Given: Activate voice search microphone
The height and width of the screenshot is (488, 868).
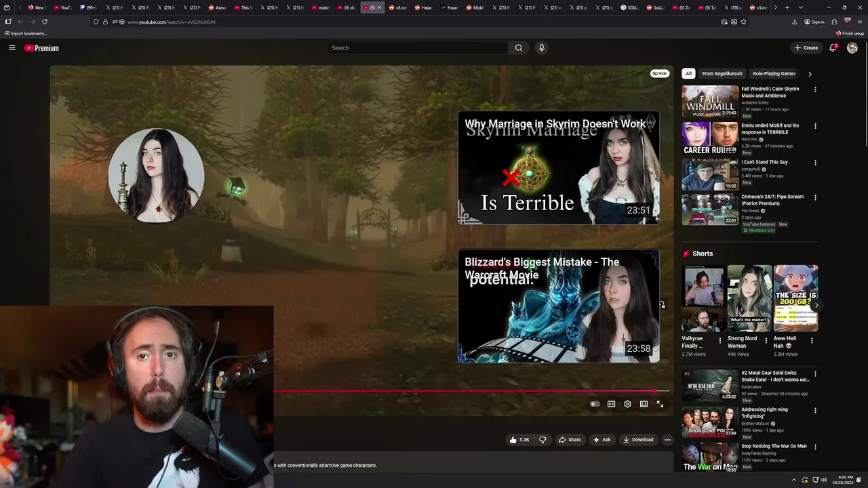Looking at the screenshot, I should tap(541, 48).
